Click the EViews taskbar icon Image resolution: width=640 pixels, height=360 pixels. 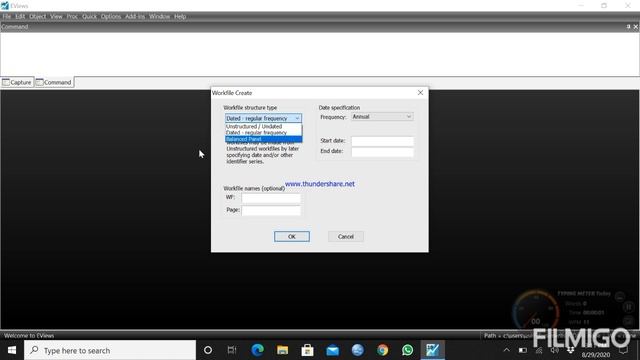coord(433,350)
